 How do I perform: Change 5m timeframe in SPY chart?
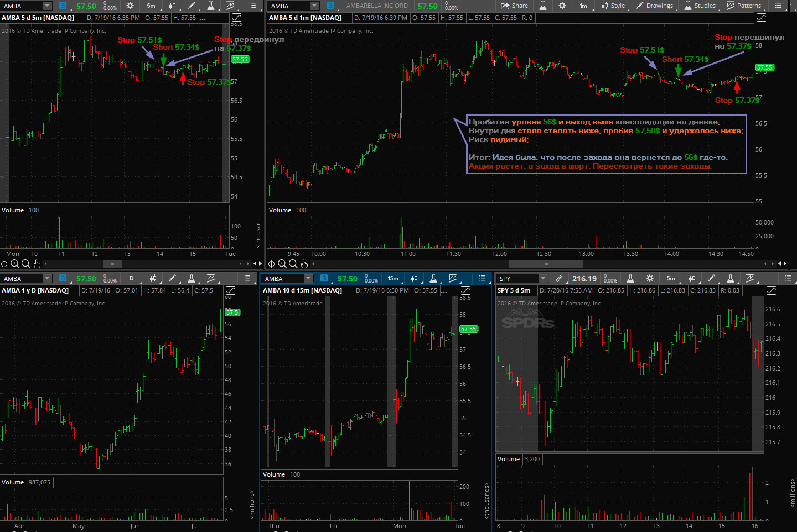(x=671, y=278)
